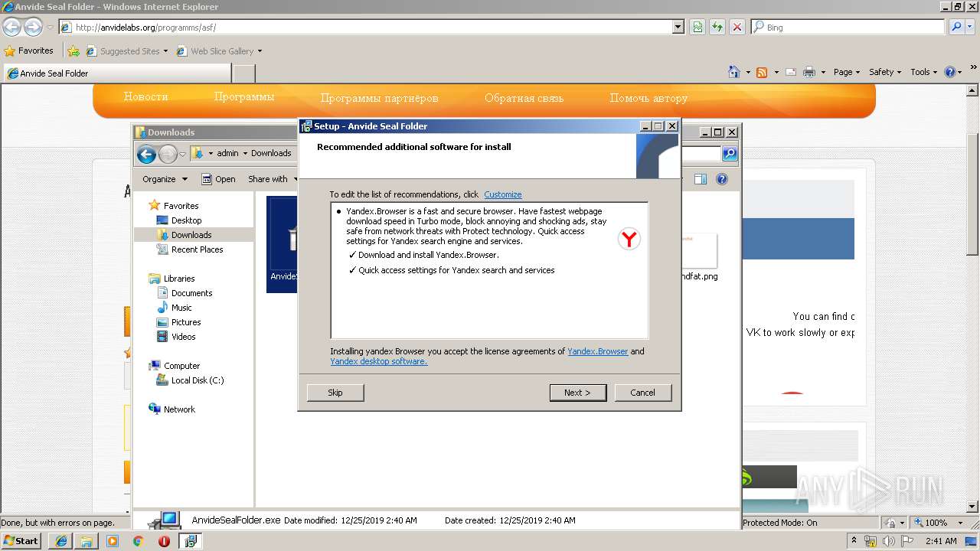Toggle IE Compatibility View icon
The height and width of the screenshot is (551, 980).
pyautogui.click(x=697, y=27)
